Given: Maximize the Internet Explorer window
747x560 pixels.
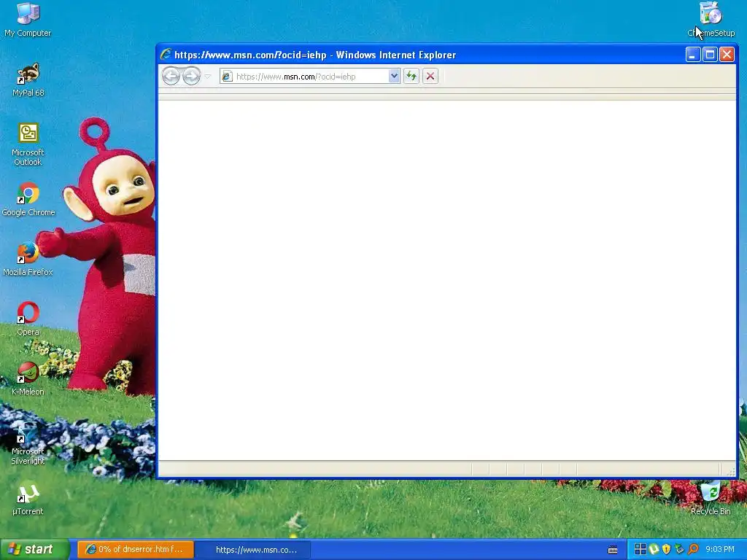Looking at the screenshot, I should click(710, 54).
